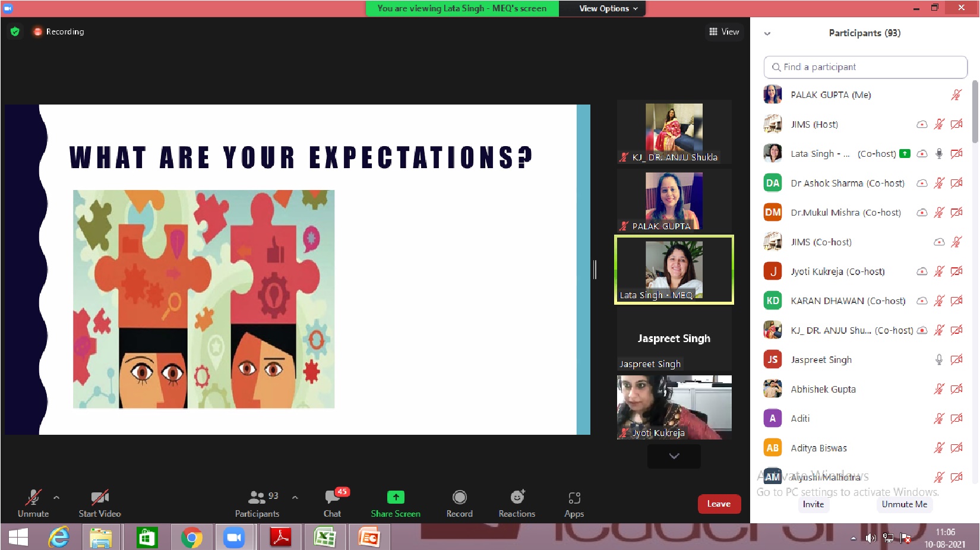Click the Share Screen icon
The width and height of the screenshot is (980, 550).
coord(396,498)
